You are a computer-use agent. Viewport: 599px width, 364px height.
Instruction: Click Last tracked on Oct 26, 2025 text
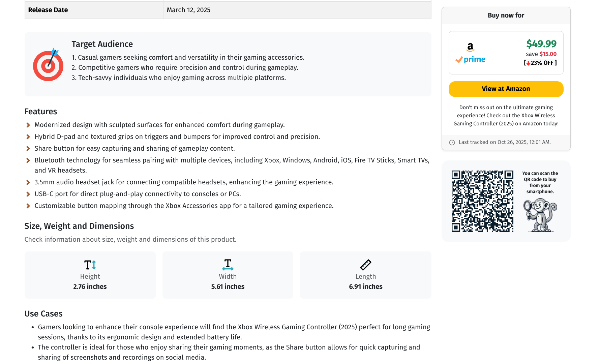pos(505,142)
